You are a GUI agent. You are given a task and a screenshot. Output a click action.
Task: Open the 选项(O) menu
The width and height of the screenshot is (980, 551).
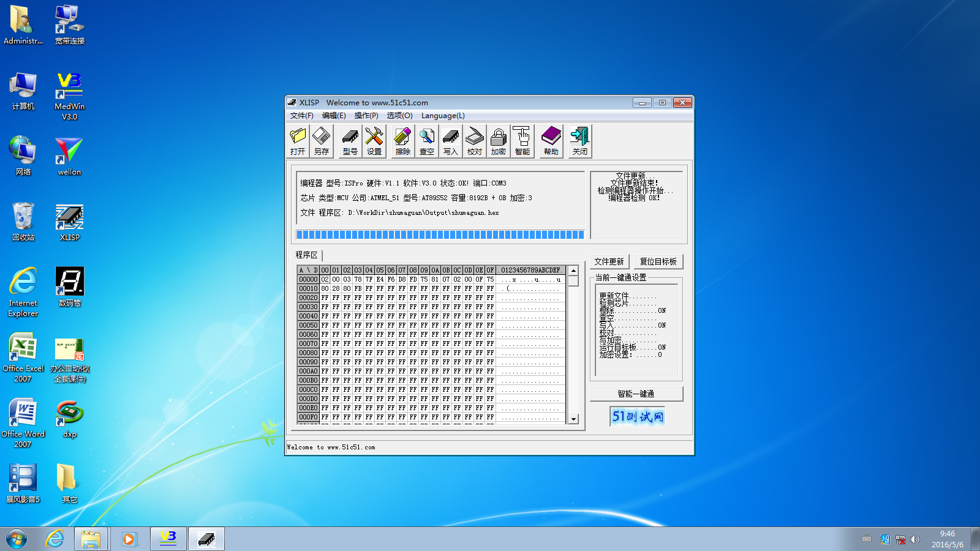pos(399,116)
